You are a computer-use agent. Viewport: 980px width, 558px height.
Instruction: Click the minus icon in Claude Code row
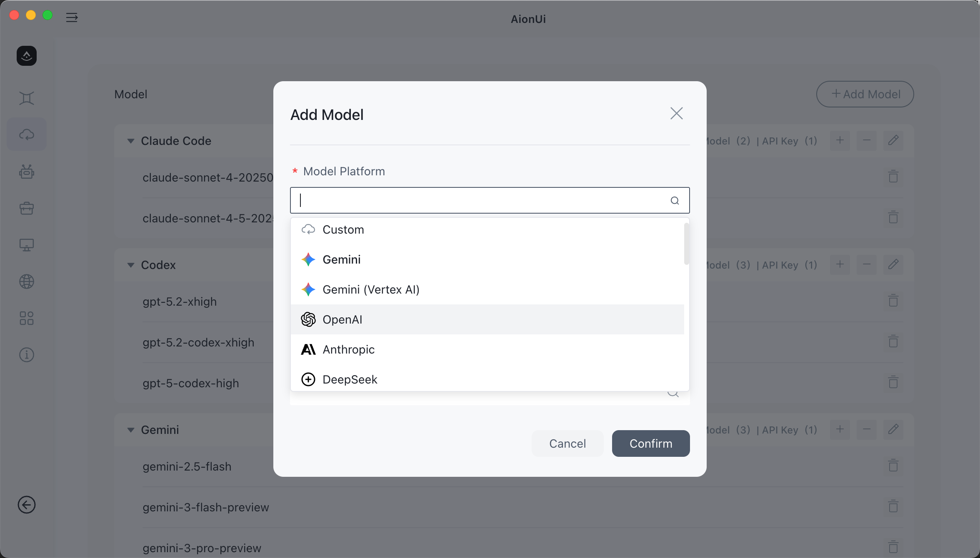click(x=867, y=140)
